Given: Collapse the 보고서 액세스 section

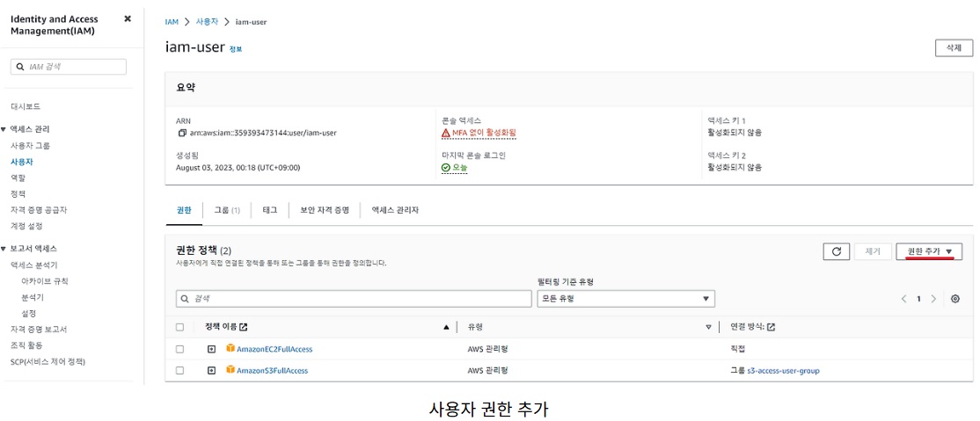Looking at the screenshot, I should pyautogui.click(x=4, y=249).
